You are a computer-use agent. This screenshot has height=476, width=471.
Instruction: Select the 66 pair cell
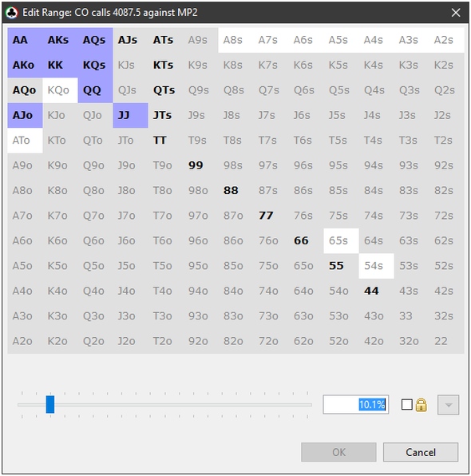point(307,240)
